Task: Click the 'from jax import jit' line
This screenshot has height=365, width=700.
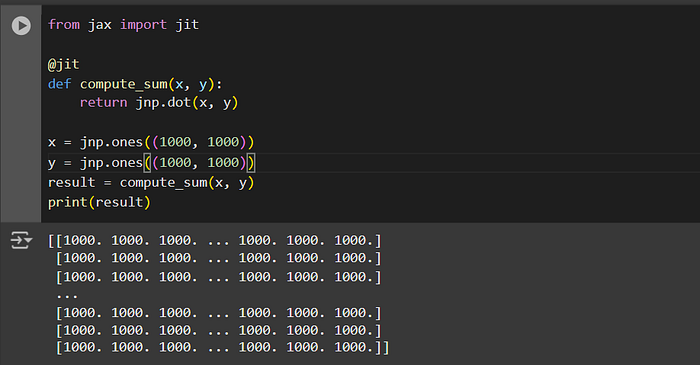Action: (123, 25)
